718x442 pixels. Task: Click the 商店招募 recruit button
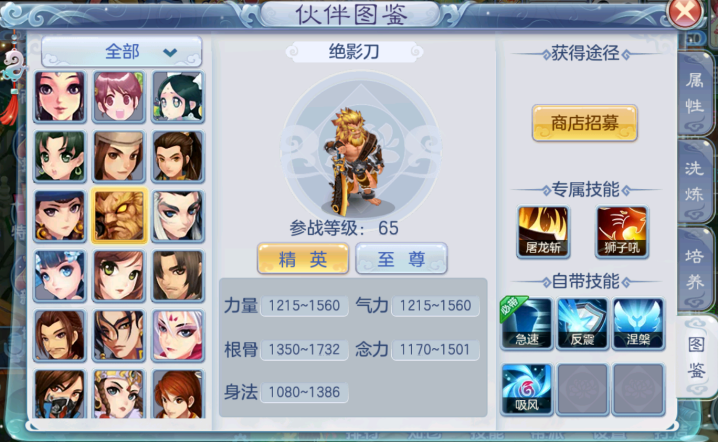coord(585,123)
